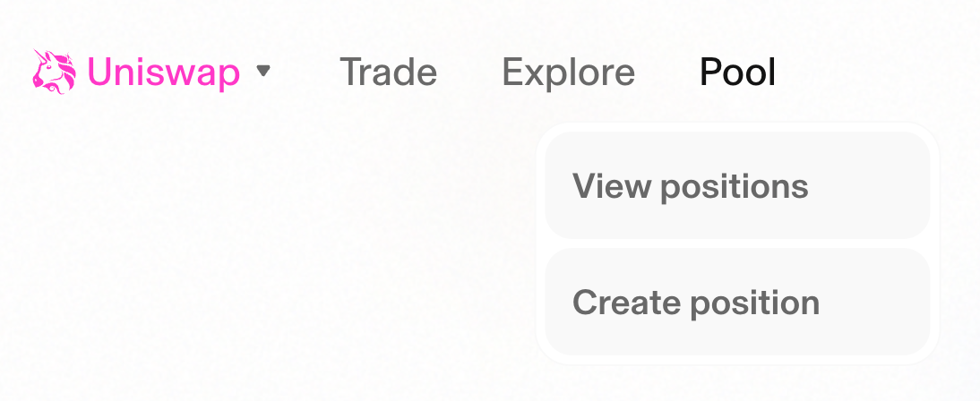Select the pink Uniswap brand name
The width and height of the screenshot is (980, 401).
(x=164, y=73)
